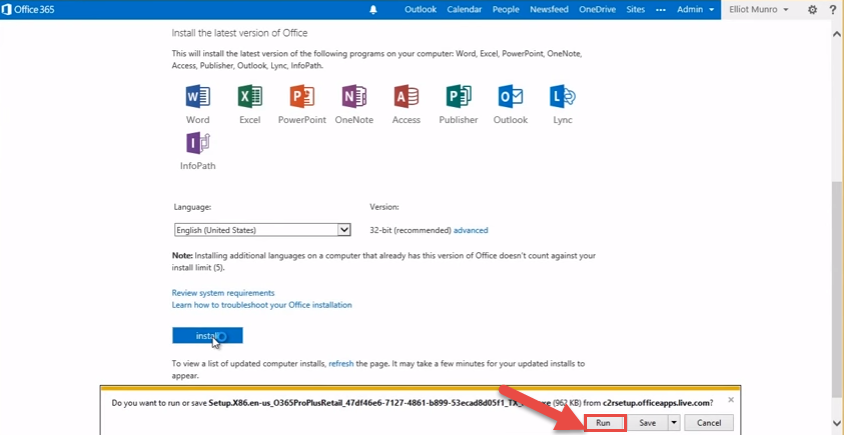
Task: Click the 'OneNote' label under its icon
Action: (354, 120)
